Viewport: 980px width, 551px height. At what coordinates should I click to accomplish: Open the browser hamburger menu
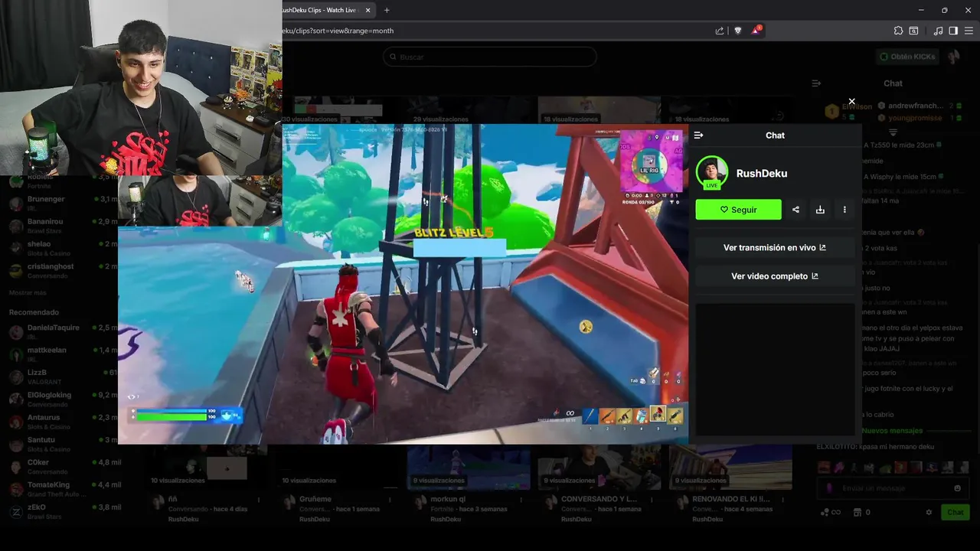pos(969,31)
